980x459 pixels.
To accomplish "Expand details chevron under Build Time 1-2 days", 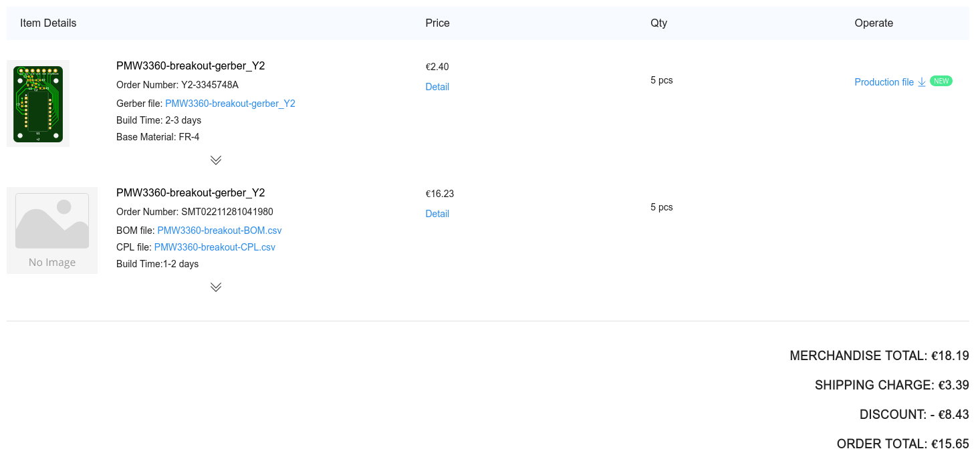I will tap(215, 287).
